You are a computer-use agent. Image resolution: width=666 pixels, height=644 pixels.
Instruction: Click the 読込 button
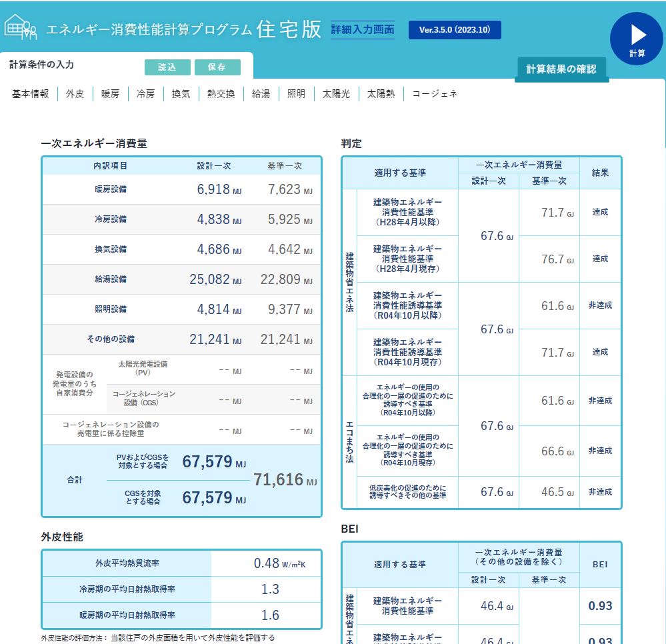tap(167, 67)
